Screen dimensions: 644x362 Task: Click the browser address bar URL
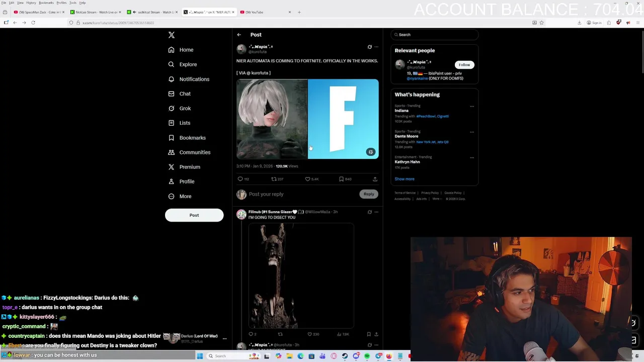(118, 23)
